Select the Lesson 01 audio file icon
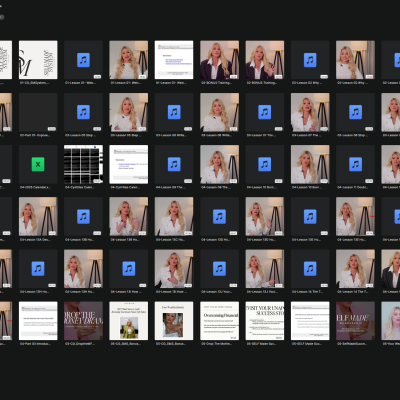 (x=83, y=60)
